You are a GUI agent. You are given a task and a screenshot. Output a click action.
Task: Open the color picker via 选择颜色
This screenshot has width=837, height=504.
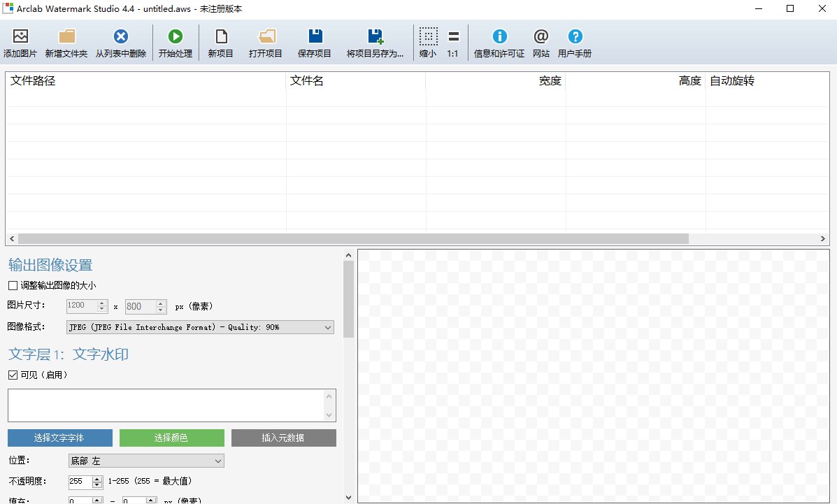(x=172, y=438)
